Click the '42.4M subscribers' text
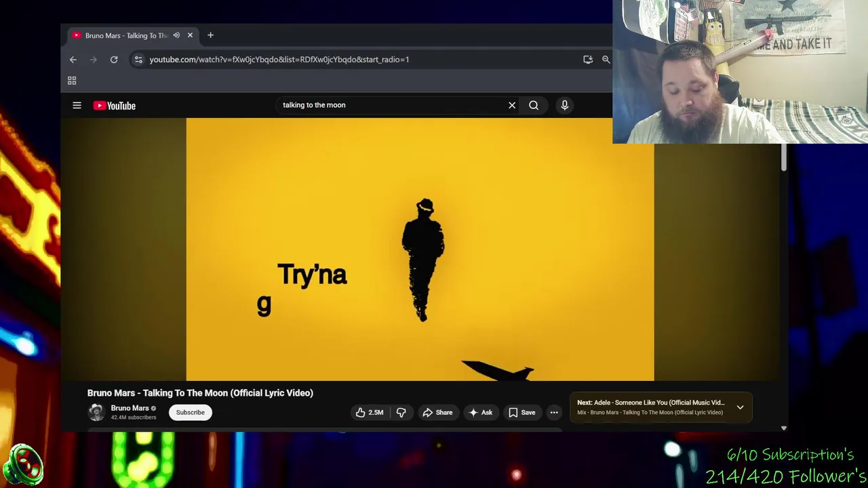 point(134,418)
